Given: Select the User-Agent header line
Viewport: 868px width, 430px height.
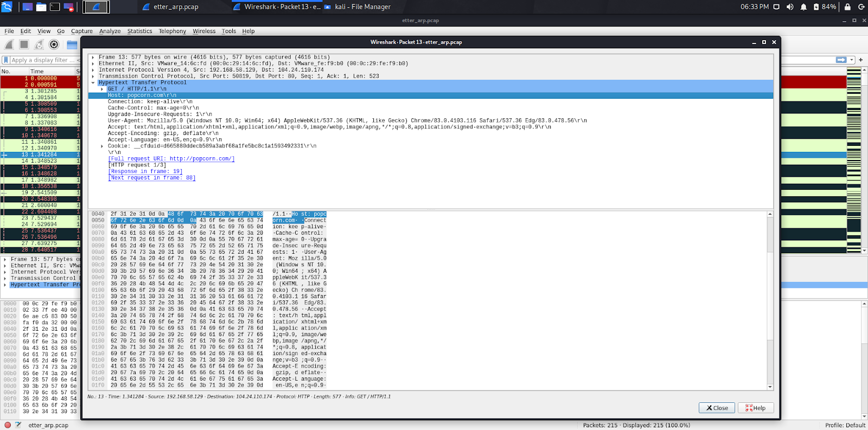Looking at the screenshot, I should click(347, 121).
